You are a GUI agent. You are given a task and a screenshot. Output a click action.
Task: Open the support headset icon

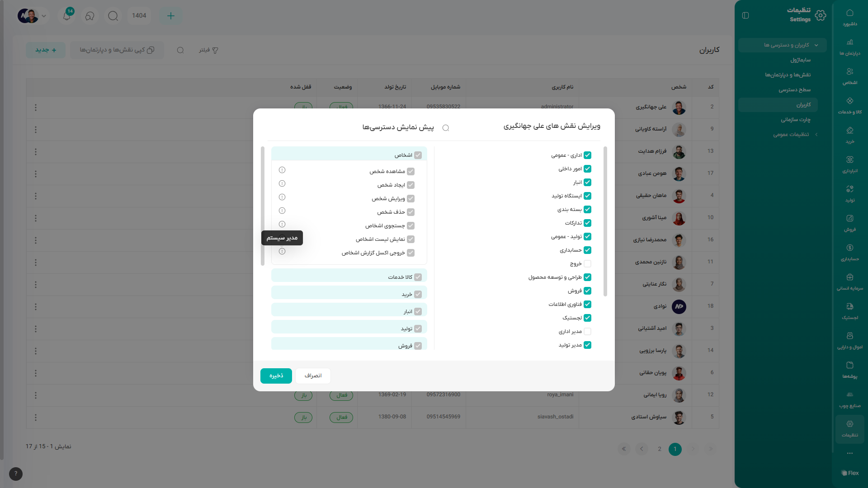click(90, 16)
